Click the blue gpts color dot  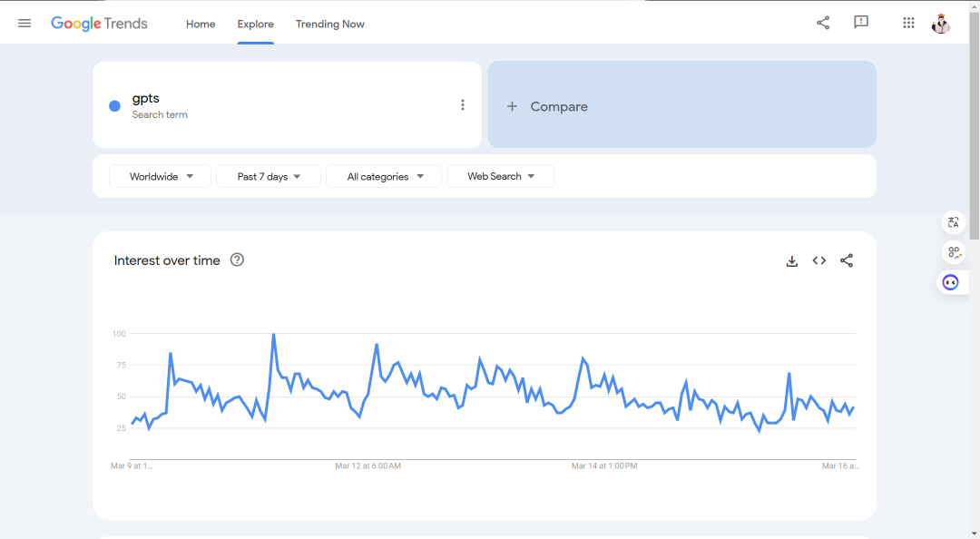point(115,105)
